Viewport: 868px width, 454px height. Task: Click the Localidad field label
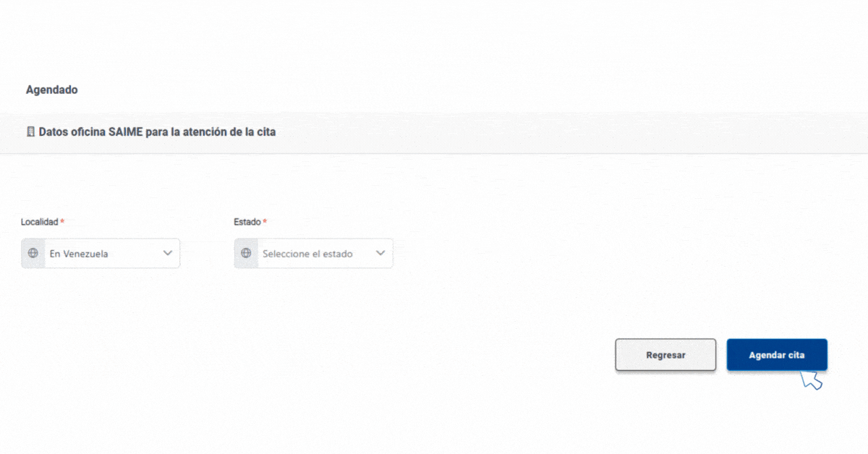click(39, 222)
